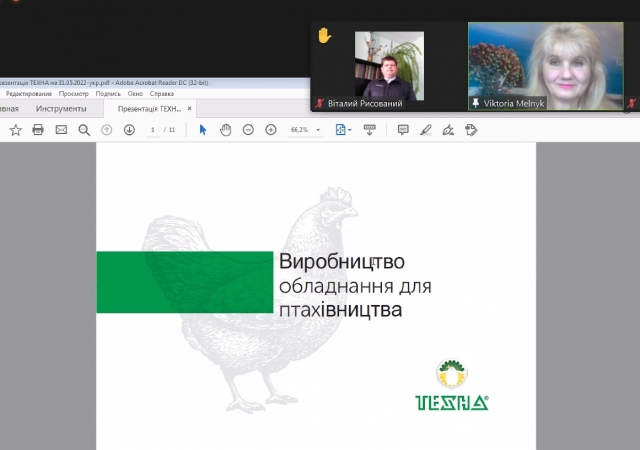
Task: Toggle the scrolling read mode icon
Action: click(369, 130)
